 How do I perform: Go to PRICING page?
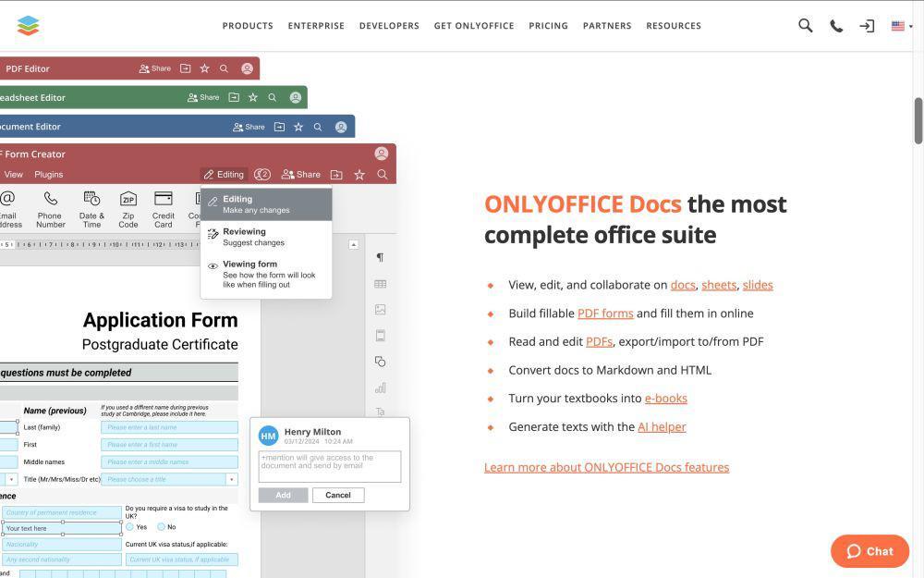pos(548,26)
